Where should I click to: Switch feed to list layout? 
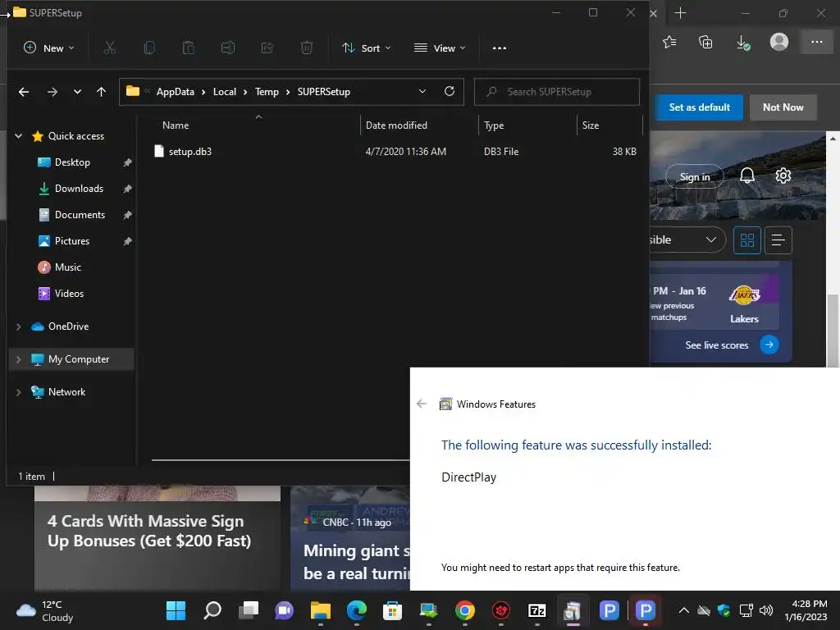tap(778, 240)
